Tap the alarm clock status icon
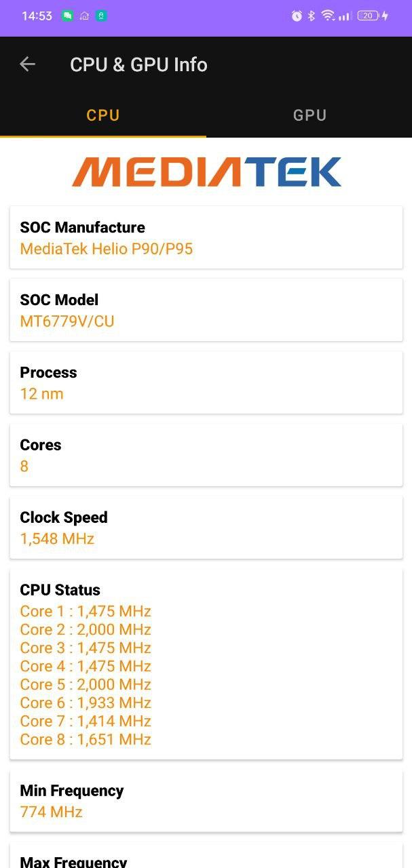 297,16
